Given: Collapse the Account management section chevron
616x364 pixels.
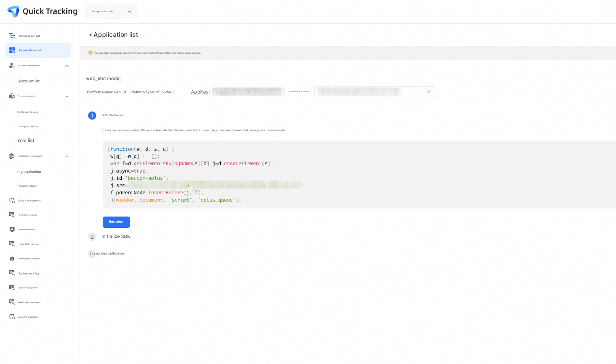Looking at the screenshot, I should coord(67,66).
